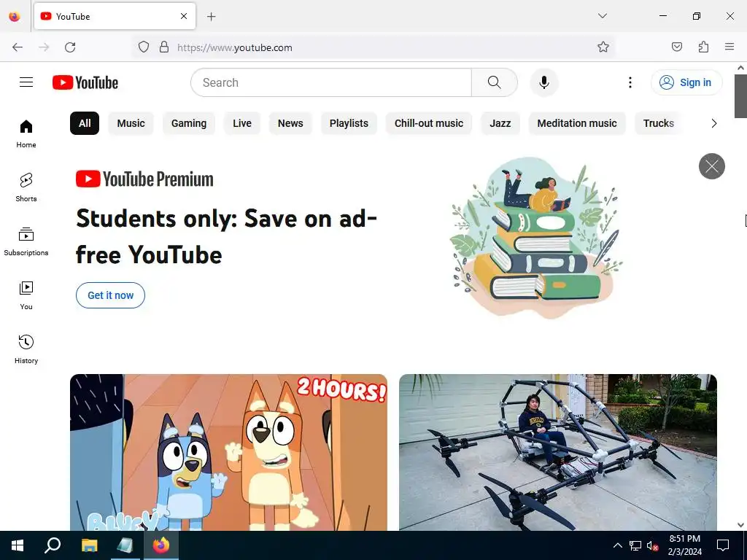
Task: Filter by Trucks chip
Action: (x=659, y=123)
